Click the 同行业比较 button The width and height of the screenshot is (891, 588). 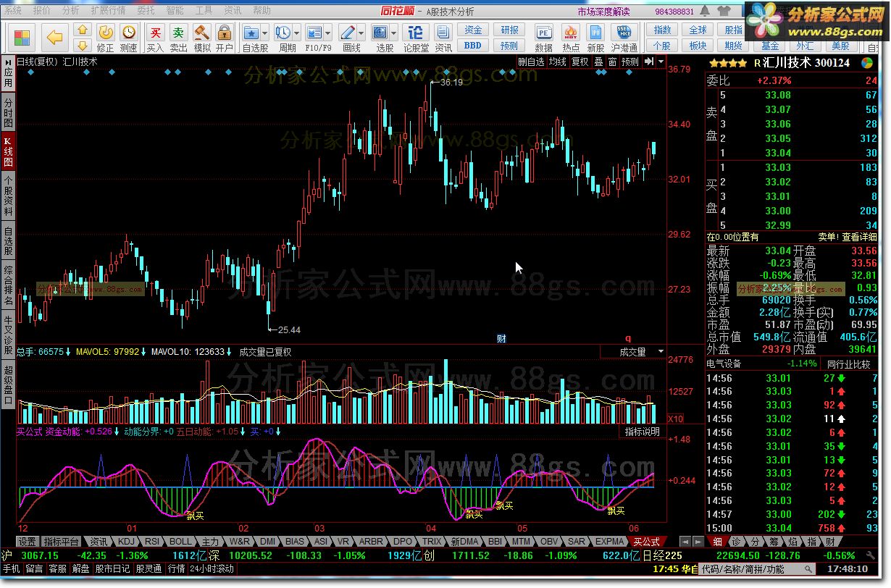(x=848, y=364)
